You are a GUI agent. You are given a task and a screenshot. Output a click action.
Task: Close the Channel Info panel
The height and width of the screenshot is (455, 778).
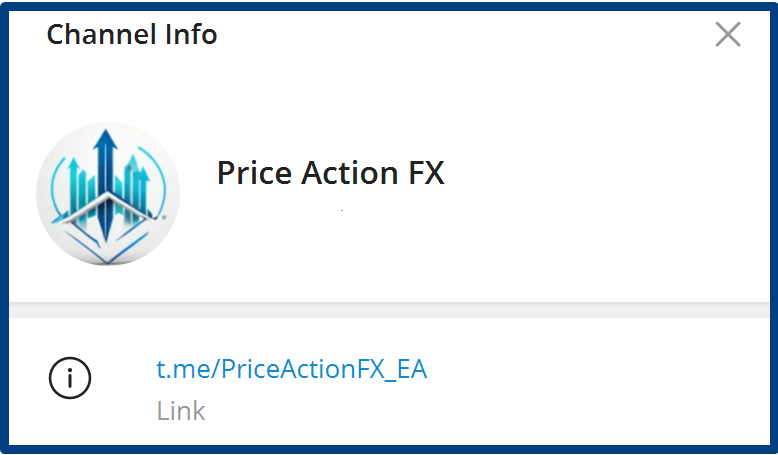728,35
